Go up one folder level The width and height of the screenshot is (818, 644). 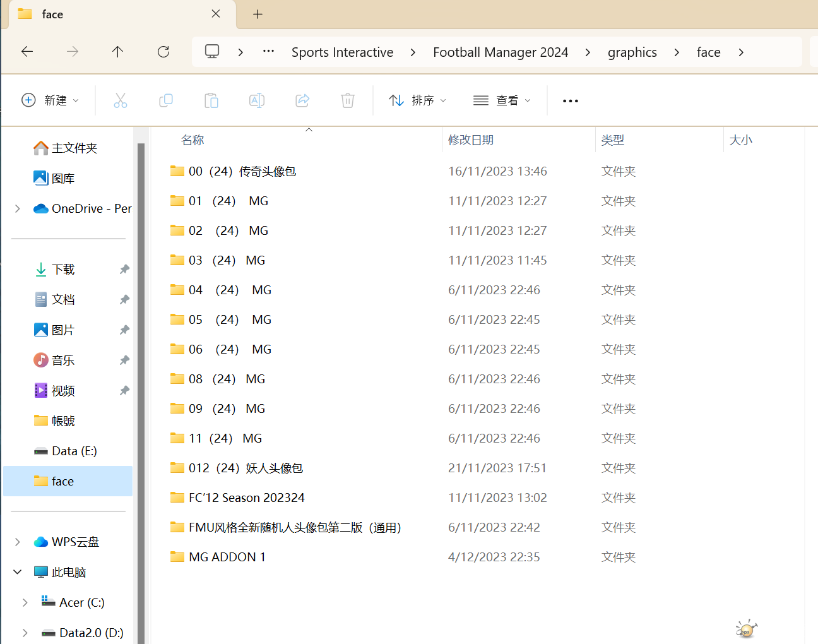point(117,52)
